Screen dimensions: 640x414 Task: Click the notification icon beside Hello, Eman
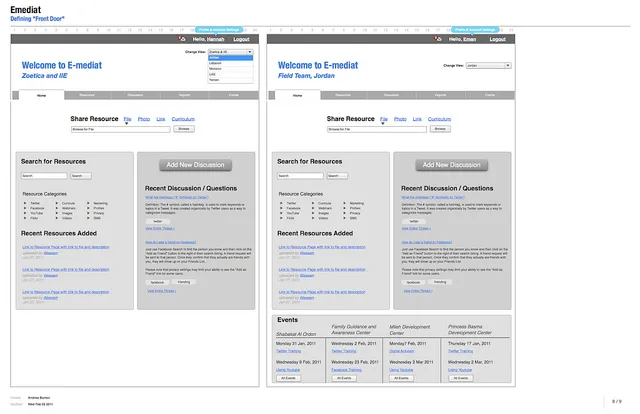point(436,38)
